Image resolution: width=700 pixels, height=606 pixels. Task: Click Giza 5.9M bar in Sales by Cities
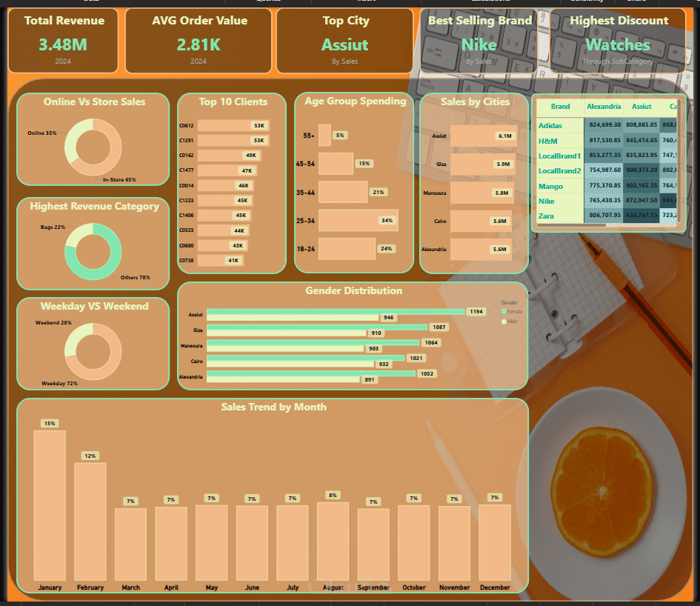[482, 164]
